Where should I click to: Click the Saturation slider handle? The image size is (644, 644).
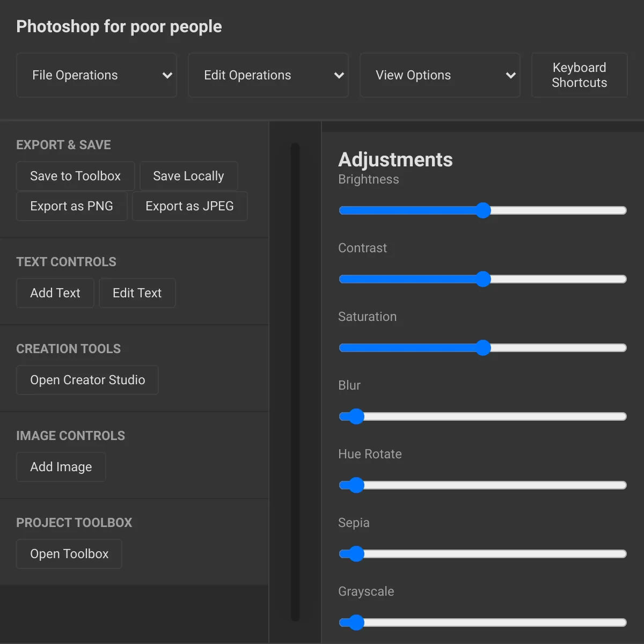[x=483, y=348]
